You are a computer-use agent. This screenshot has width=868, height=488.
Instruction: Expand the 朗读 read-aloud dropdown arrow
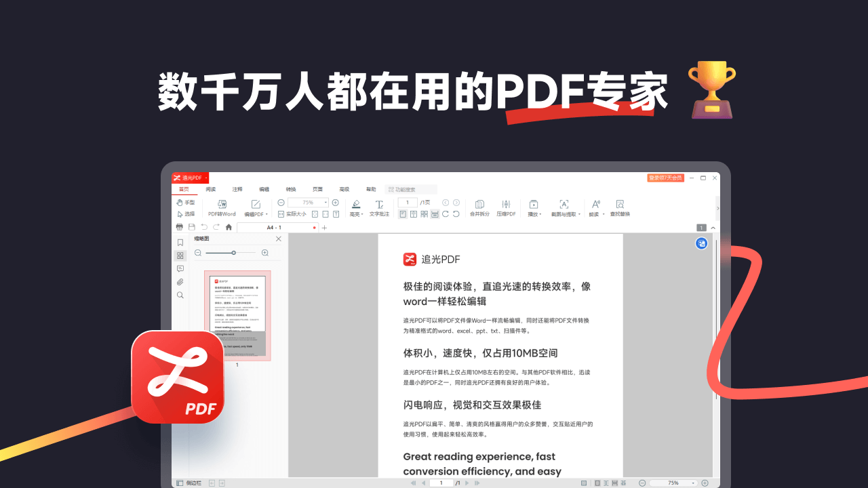coord(604,214)
